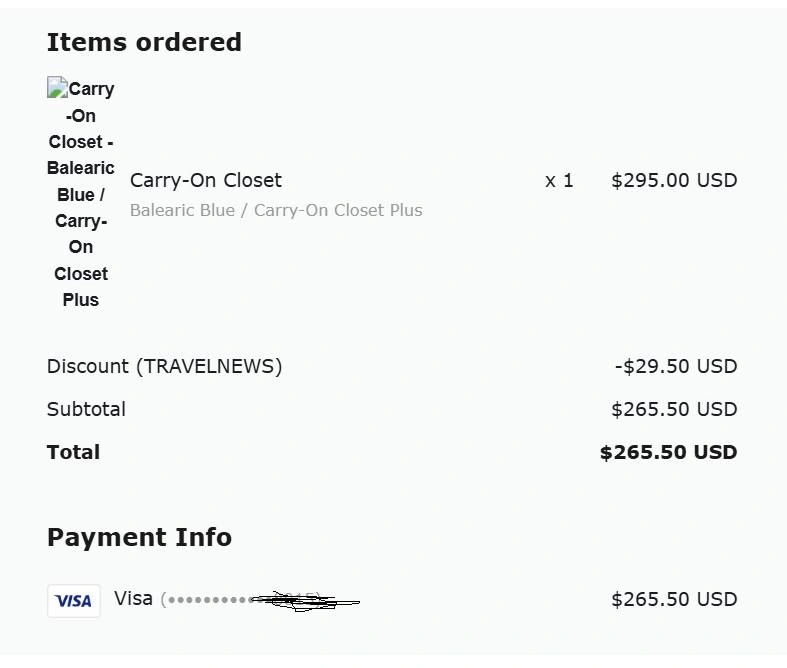Click the Subtotal amount of $265.50 USD

tap(674, 409)
